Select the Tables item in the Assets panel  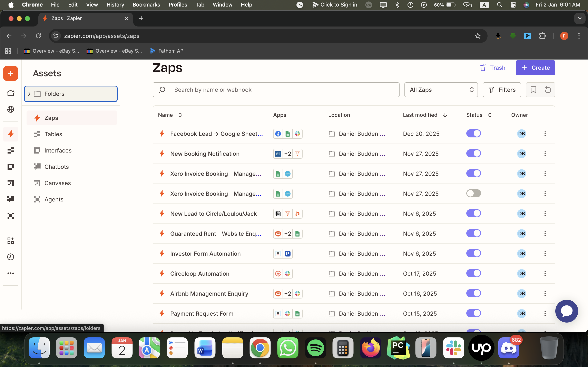coord(53,134)
